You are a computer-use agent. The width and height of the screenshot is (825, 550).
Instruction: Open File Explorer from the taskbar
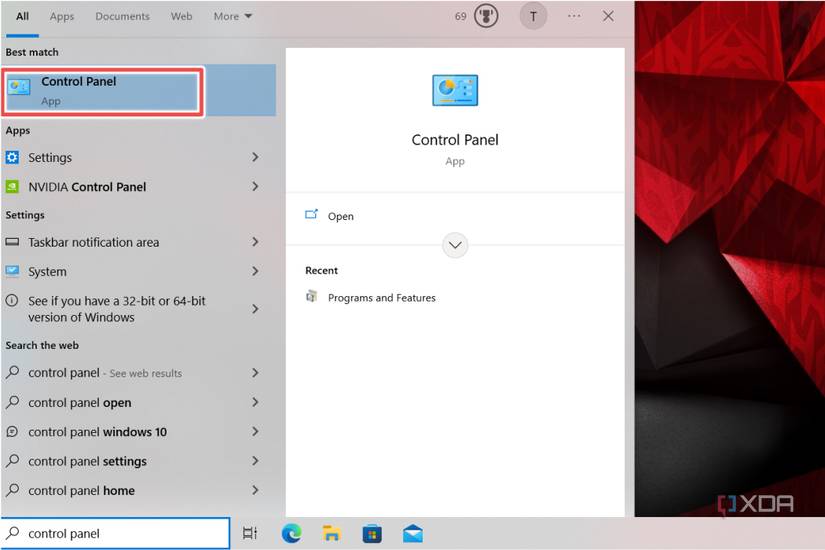click(x=331, y=534)
